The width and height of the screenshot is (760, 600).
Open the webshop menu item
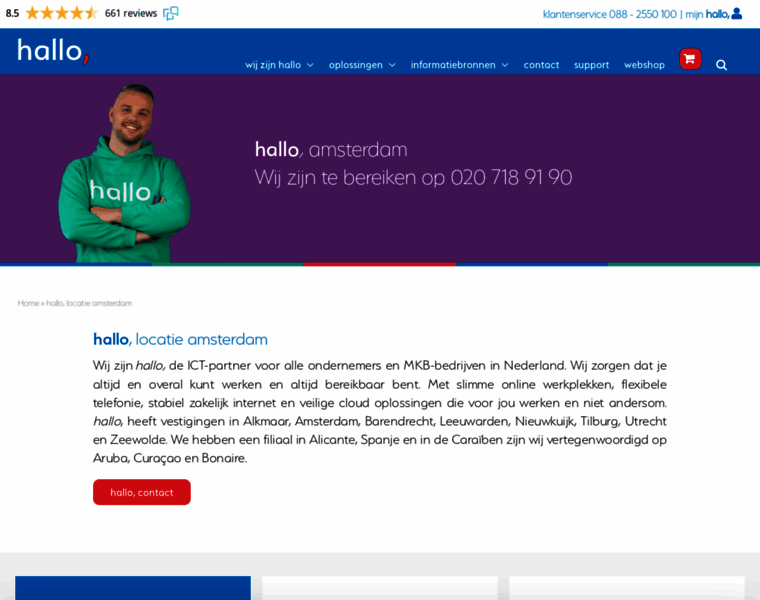tap(644, 65)
